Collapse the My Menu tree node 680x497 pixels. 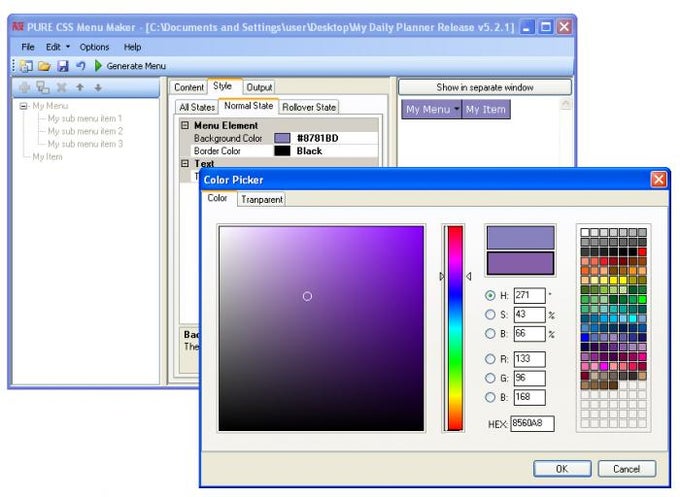(24, 106)
